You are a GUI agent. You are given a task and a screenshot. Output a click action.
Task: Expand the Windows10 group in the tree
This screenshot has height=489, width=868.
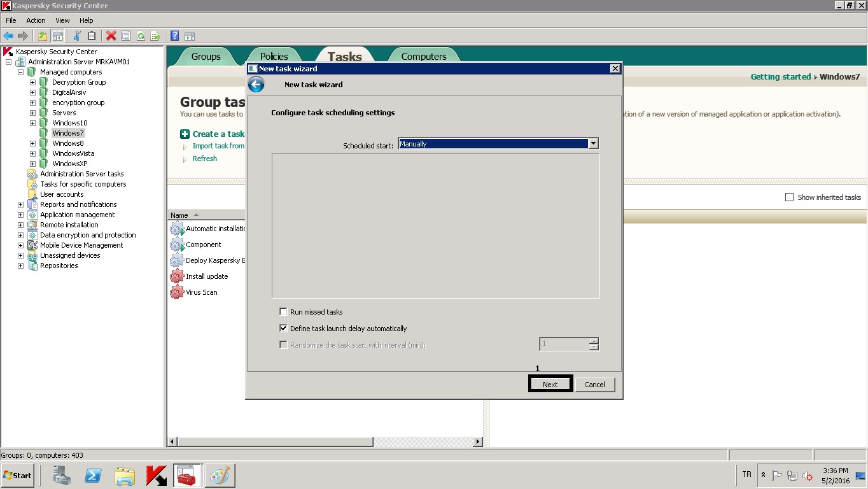click(x=32, y=123)
